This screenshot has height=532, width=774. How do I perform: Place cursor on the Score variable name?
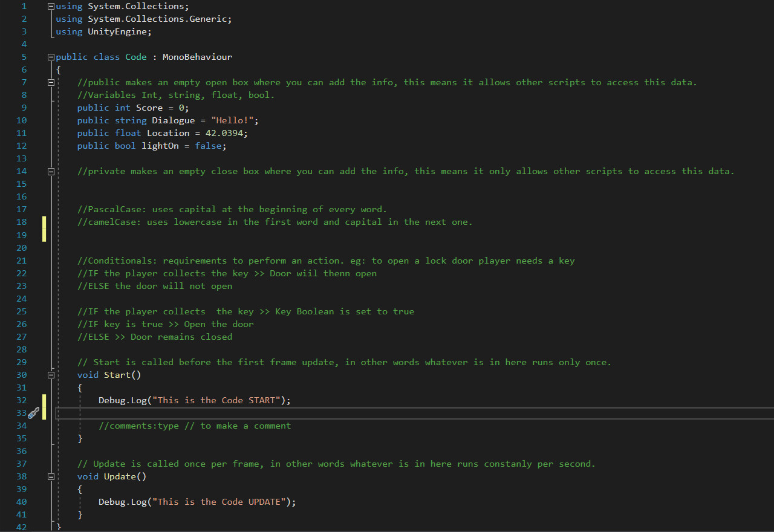click(x=149, y=107)
